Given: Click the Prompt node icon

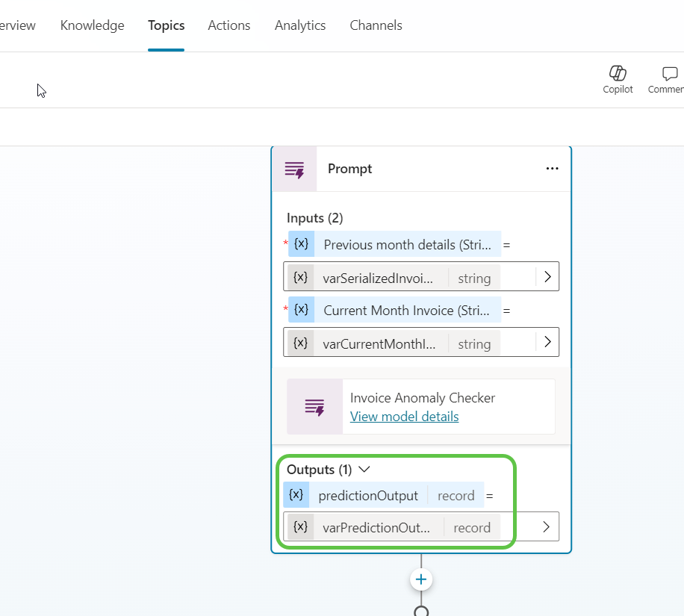Looking at the screenshot, I should 294,169.
